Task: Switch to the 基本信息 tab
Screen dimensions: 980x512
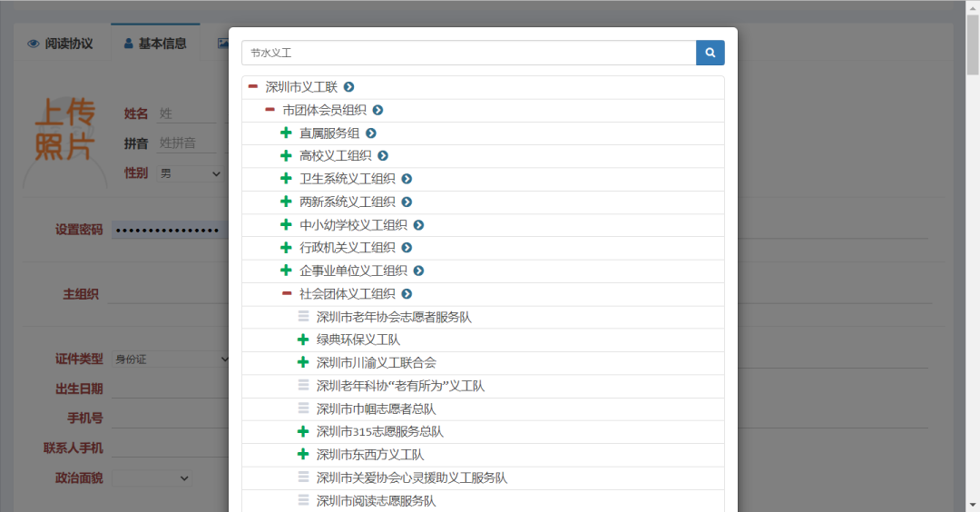Action: [156, 44]
